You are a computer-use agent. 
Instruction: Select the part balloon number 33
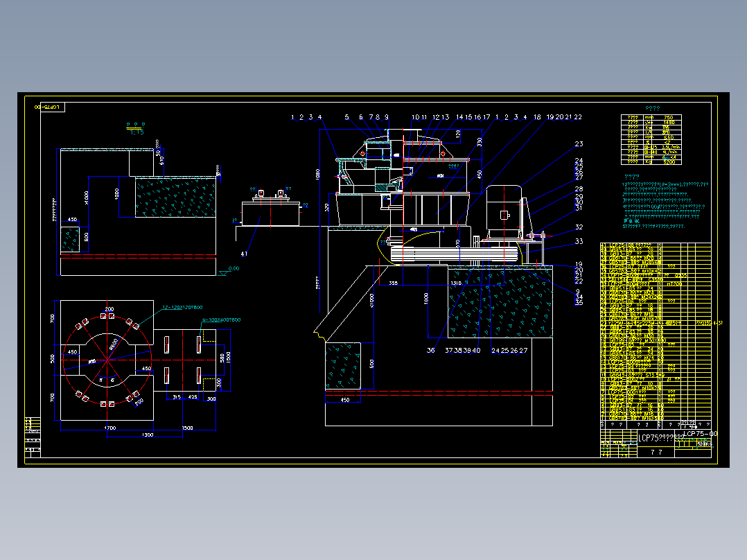(579, 241)
